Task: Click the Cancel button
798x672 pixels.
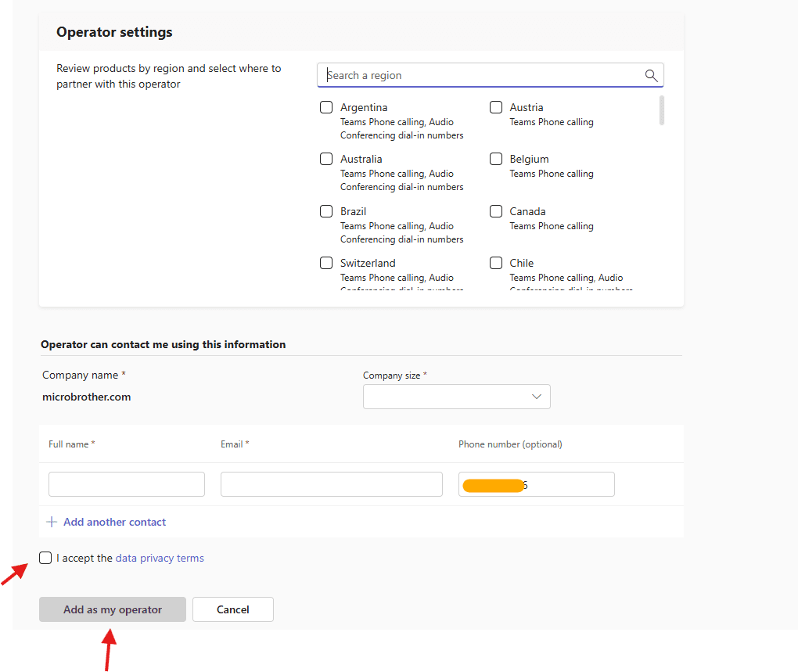Action: click(233, 609)
